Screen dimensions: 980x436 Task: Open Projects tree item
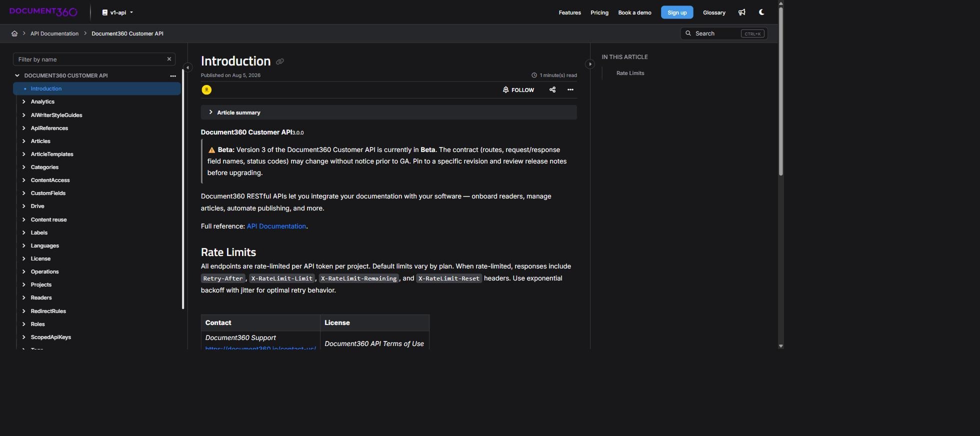pyautogui.click(x=41, y=284)
